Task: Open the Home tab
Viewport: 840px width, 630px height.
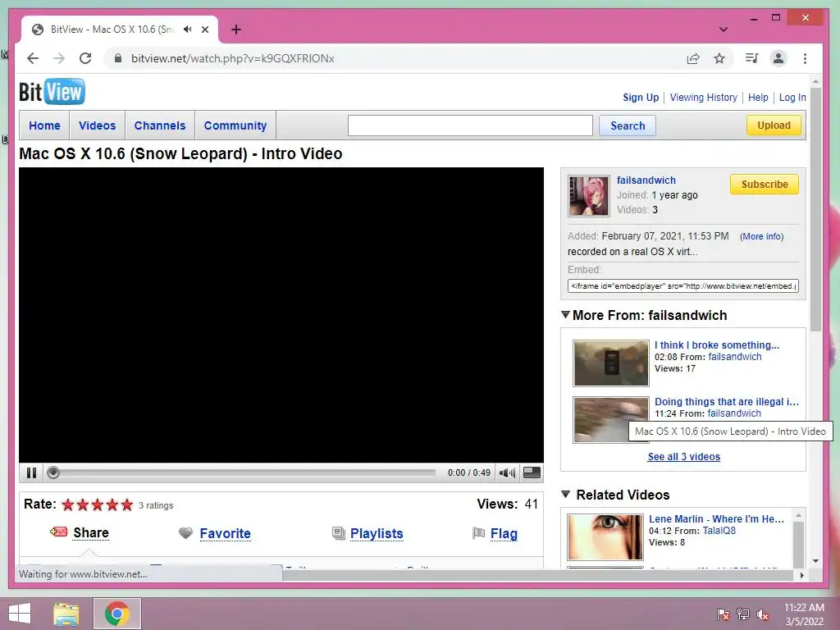Action: coord(44,126)
